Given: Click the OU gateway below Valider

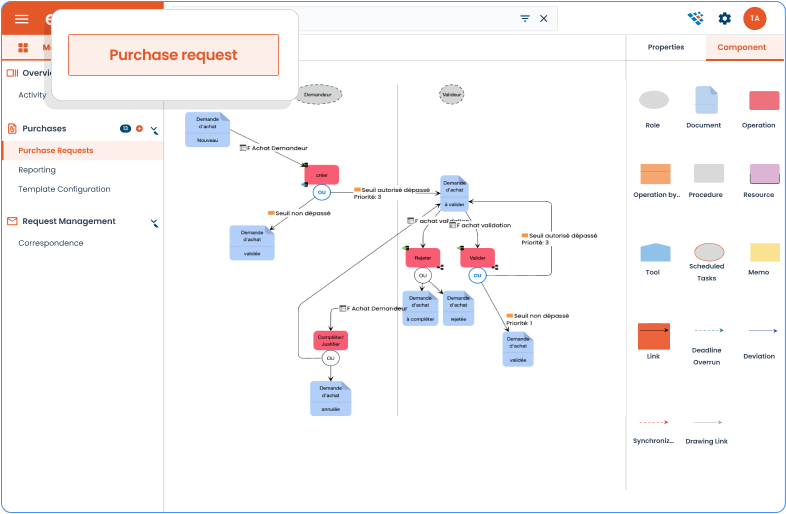Looking at the screenshot, I should tap(478, 275).
